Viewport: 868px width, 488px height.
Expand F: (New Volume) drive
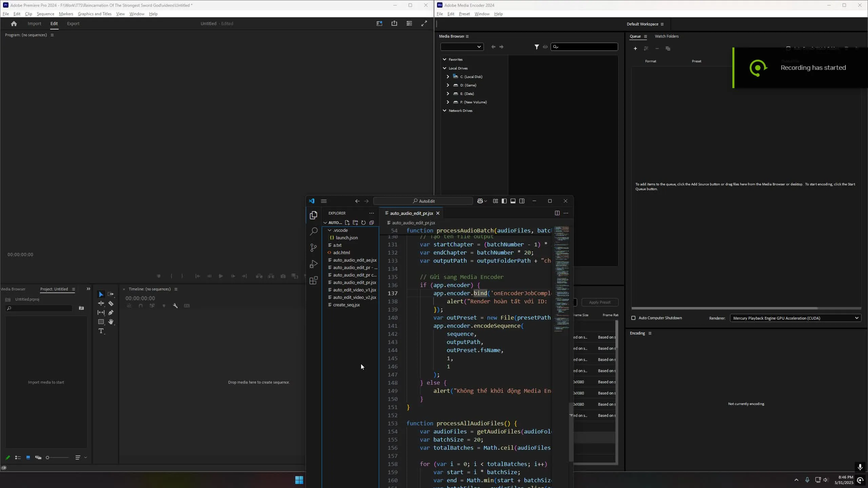click(448, 102)
